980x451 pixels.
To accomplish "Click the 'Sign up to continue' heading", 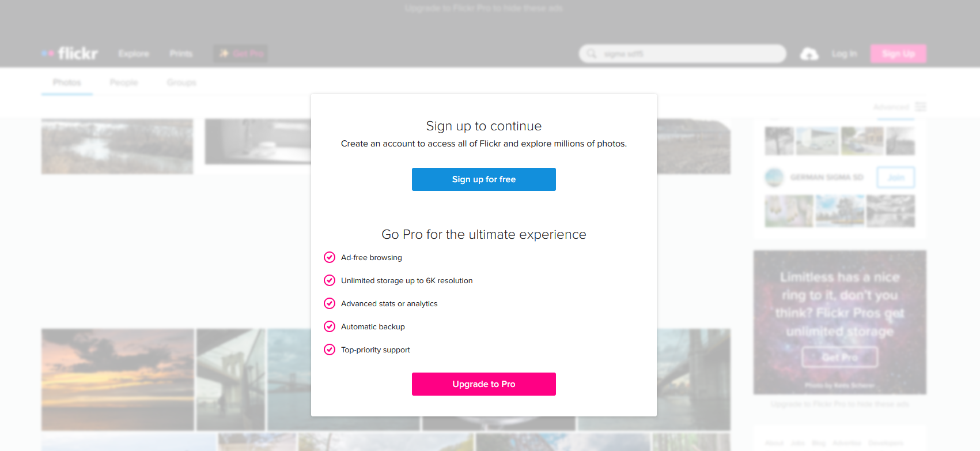I will coord(484,126).
